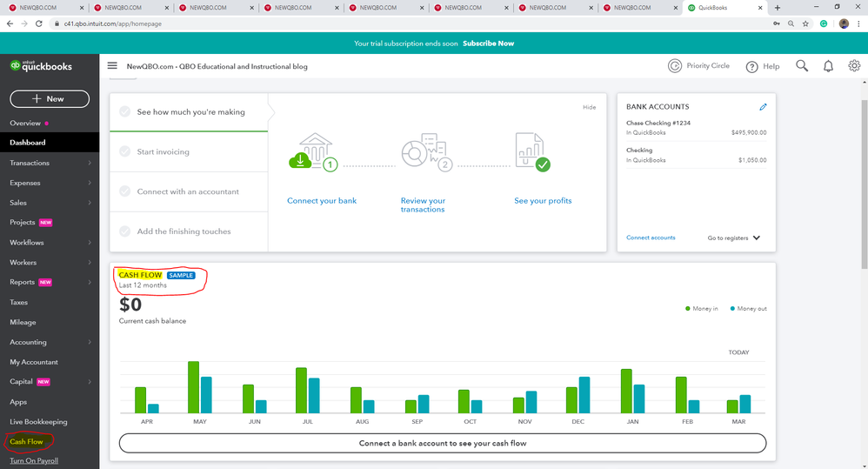Expand the Accounting sidebar chevron
Viewport: 868px width, 469px height.
[90, 342]
